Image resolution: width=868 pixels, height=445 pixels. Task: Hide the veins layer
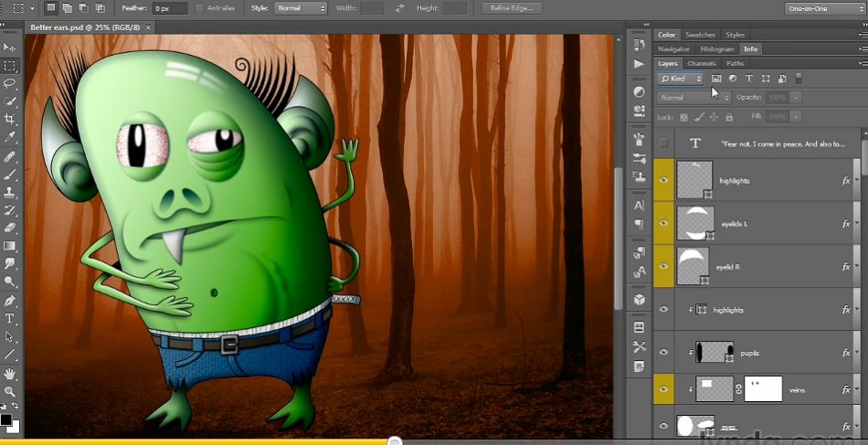(663, 389)
